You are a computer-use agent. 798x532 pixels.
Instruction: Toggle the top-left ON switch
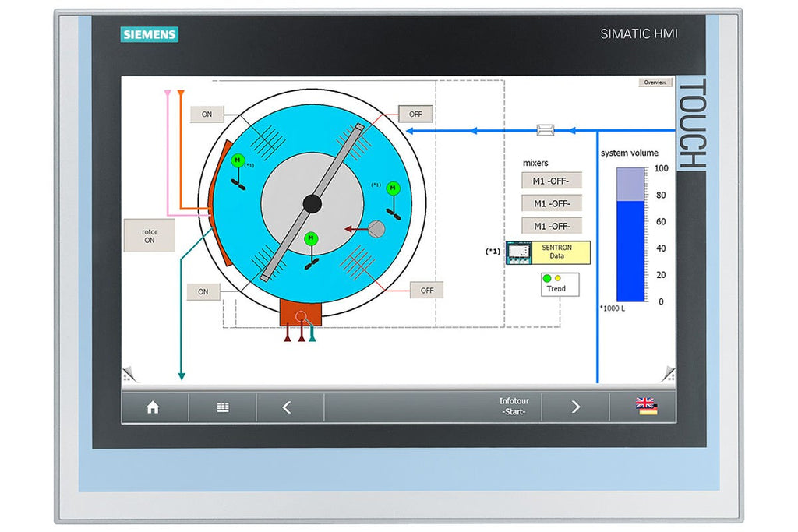tap(207, 115)
